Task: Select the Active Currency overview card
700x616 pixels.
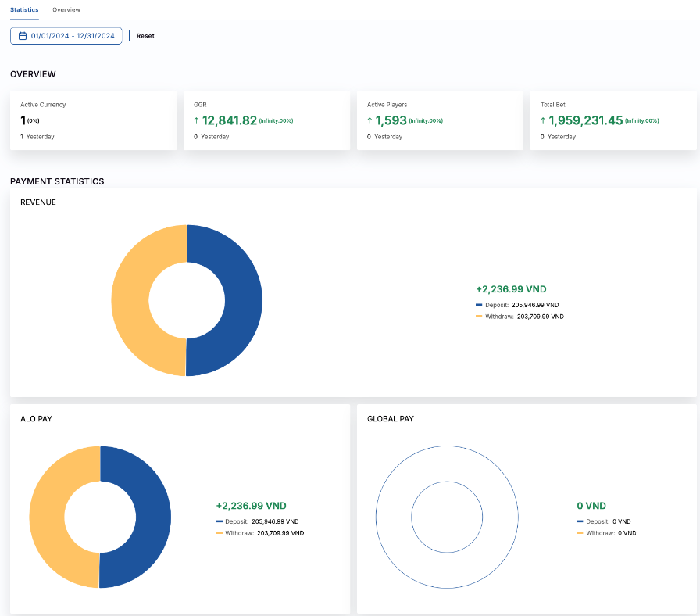Action: click(x=93, y=120)
